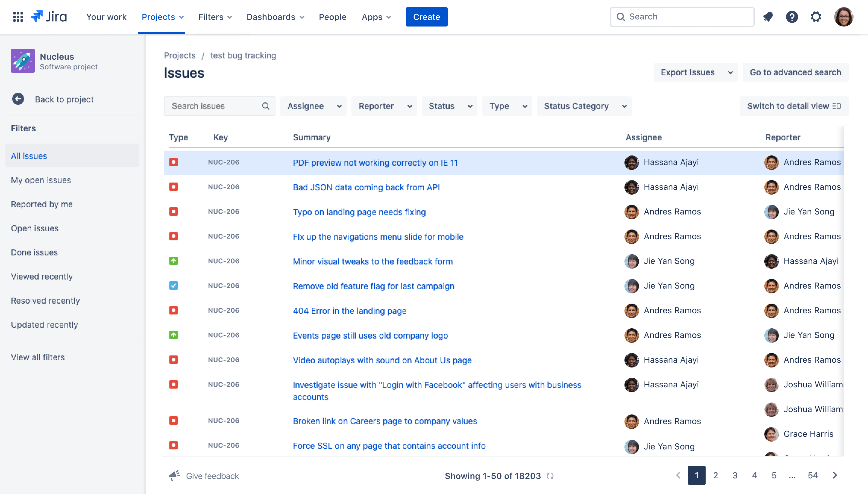868x494 pixels.
Task: Expand the Status filter dropdown
Action: pyautogui.click(x=449, y=106)
